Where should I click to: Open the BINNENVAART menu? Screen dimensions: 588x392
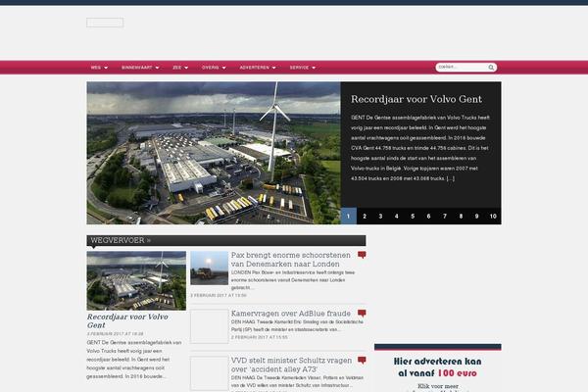[140, 68]
